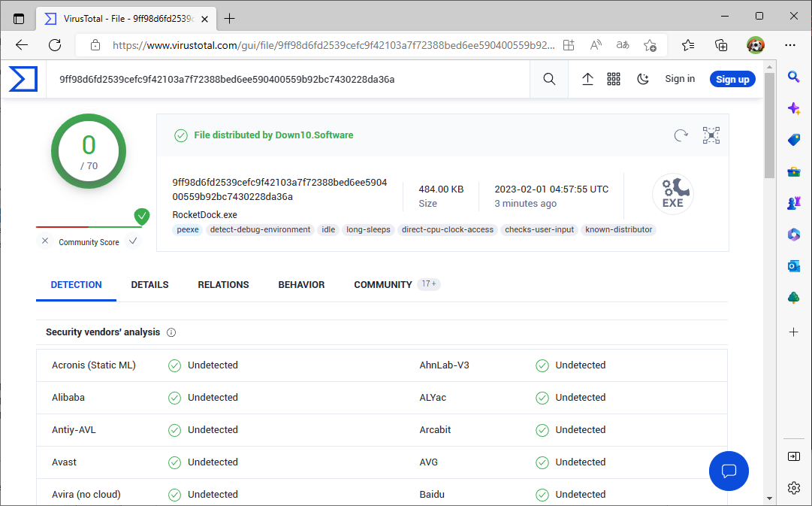The image size is (812, 506).
Task: Switch to the DETAILS tab
Action: (x=149, y=285)
